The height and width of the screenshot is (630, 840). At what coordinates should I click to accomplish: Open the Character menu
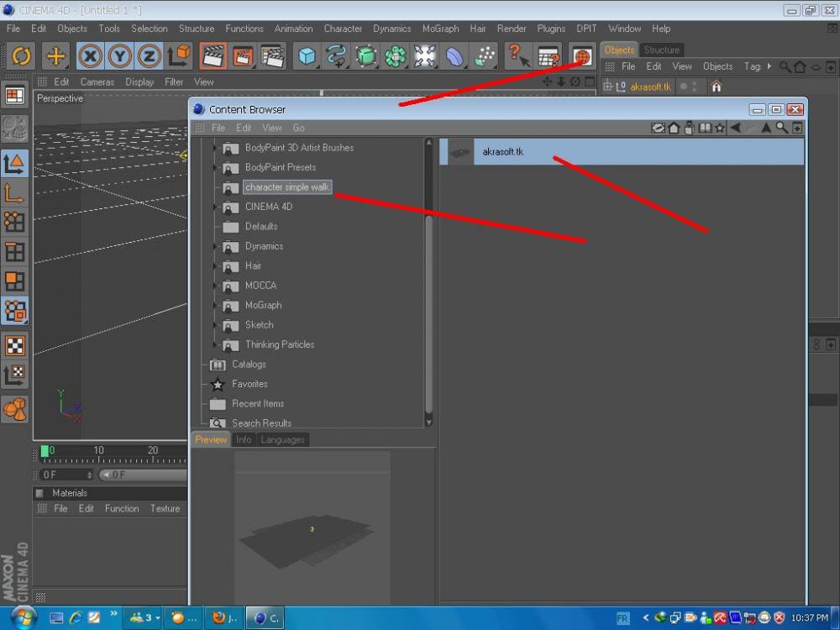click(x=343, y=29)
